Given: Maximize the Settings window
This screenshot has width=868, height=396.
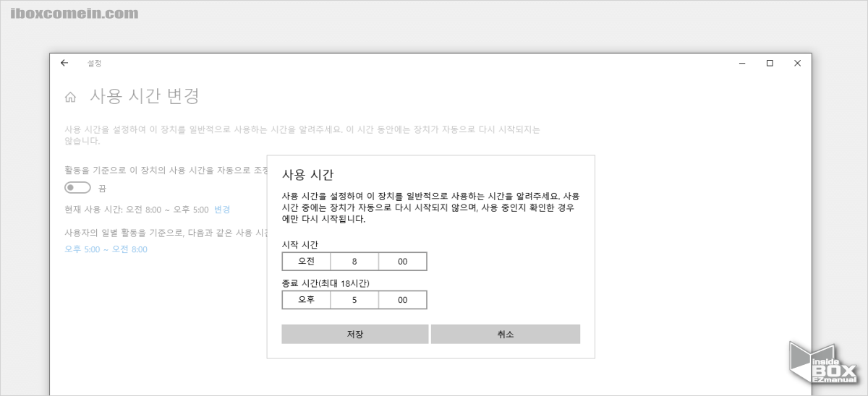Looking at the screenshot, I should tap(770, 63).
